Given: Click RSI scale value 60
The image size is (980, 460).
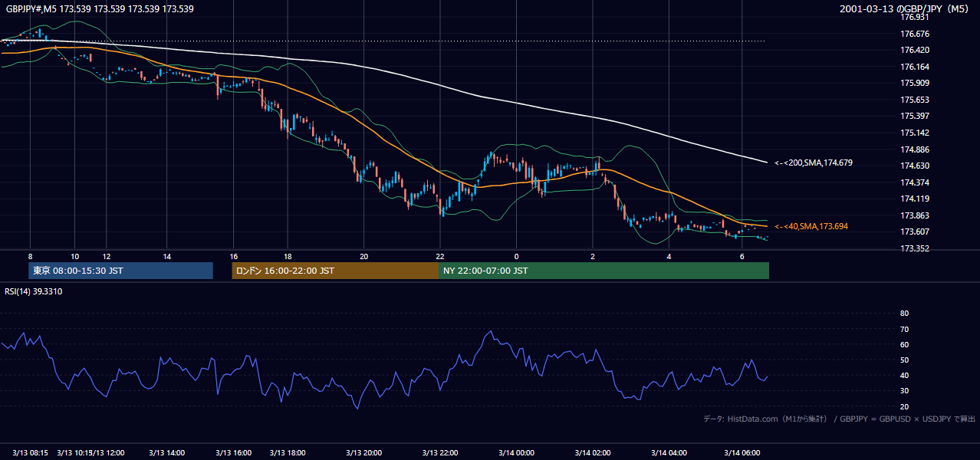Looking at the screenshot, I should click(905, 344).
